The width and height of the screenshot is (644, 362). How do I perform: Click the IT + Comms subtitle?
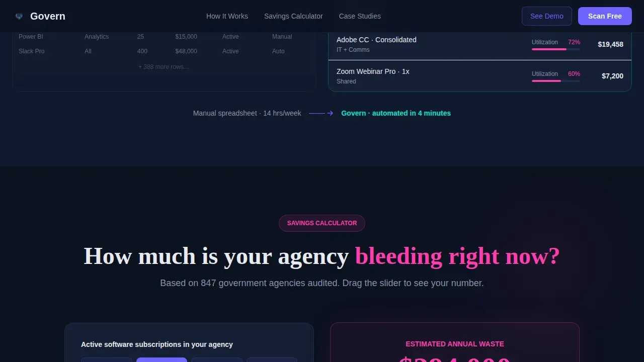tap(353, 50)
